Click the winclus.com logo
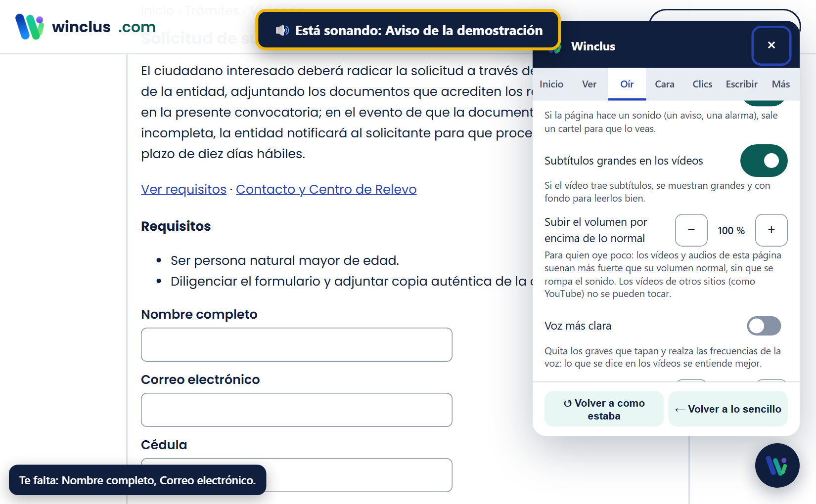This screenshot has width=816, height=504. (85, 27)
